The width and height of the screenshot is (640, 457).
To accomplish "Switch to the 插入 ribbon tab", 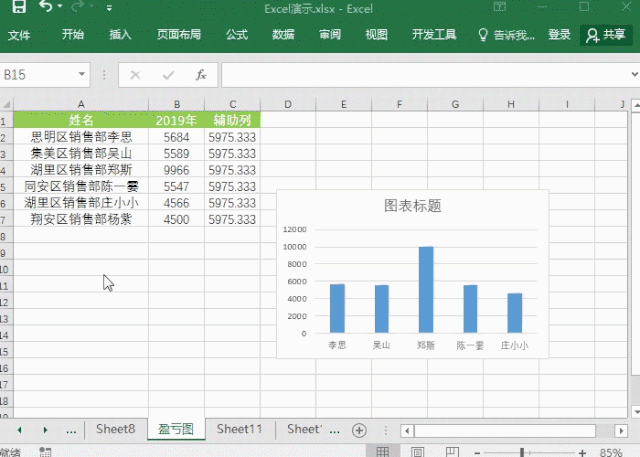I will pos(120,35).
